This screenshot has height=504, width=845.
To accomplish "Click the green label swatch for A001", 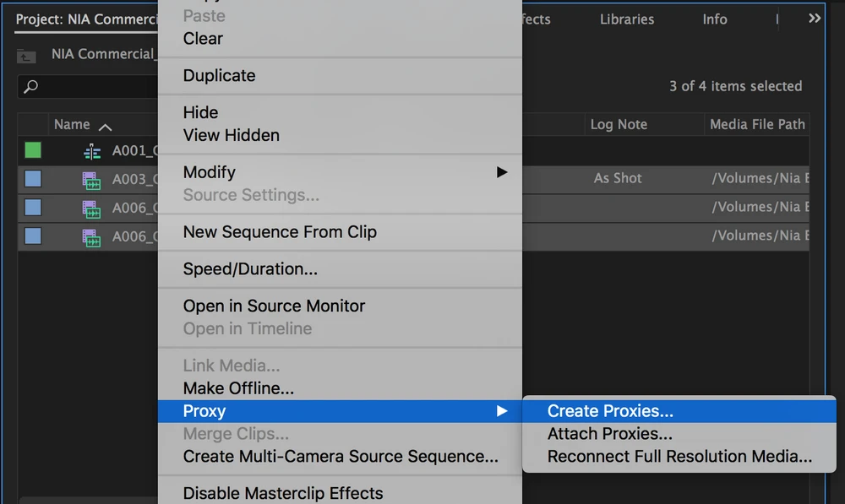I will coord(33,151).
